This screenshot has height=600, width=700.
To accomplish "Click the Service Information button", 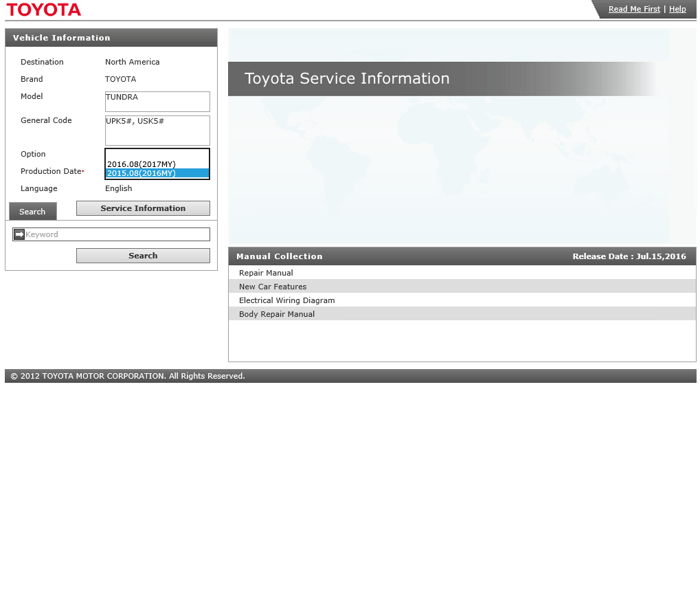I will (143, 208).
